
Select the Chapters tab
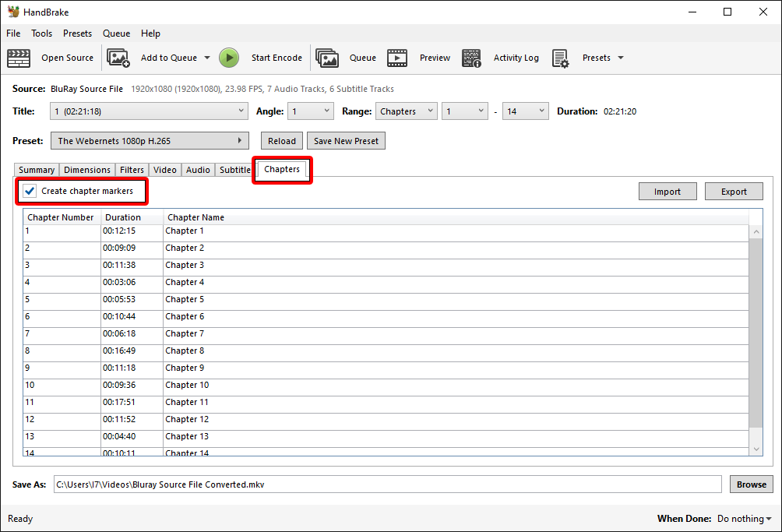[x=282, y=169]
